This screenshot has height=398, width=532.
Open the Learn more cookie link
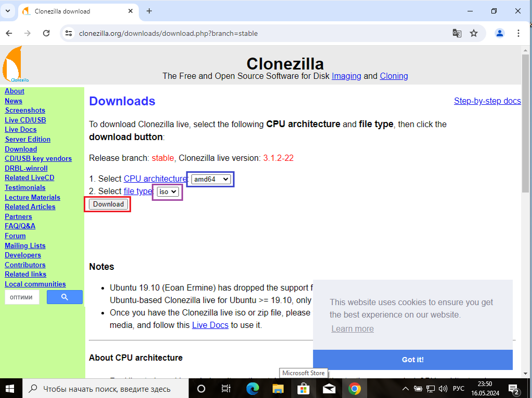pos(353,329)
